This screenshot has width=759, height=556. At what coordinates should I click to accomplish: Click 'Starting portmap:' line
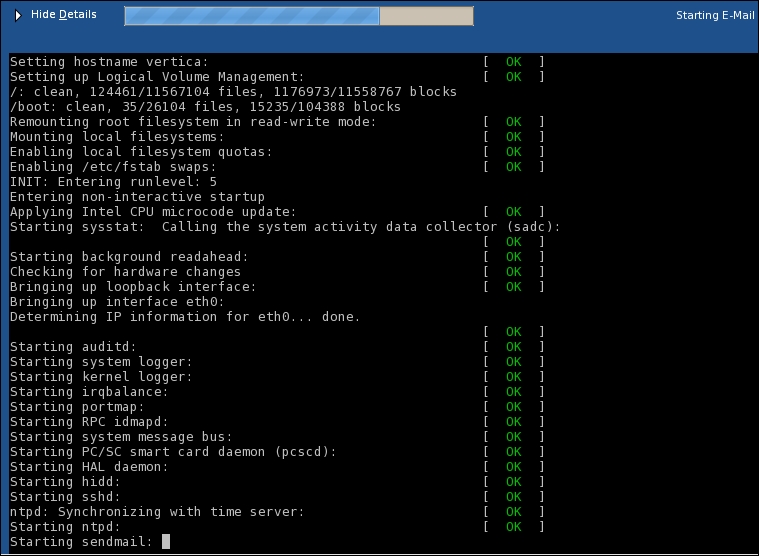tap(77, 407)
